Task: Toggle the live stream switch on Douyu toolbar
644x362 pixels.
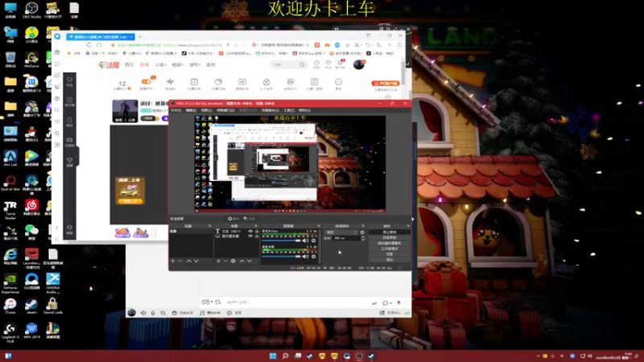Action: tap(146, 82)
